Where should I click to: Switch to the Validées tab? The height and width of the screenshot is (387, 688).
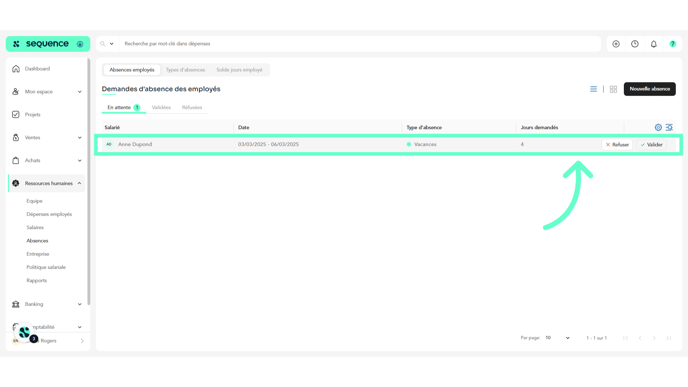[161, 108]
